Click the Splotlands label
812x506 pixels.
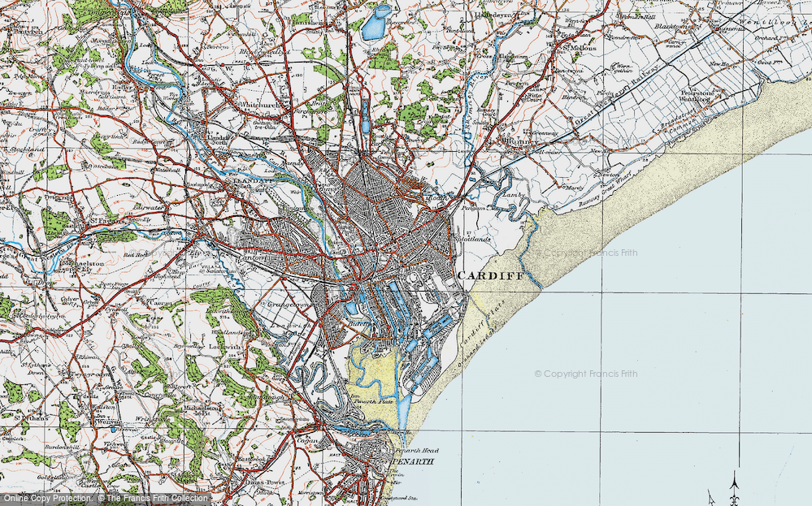474,240
